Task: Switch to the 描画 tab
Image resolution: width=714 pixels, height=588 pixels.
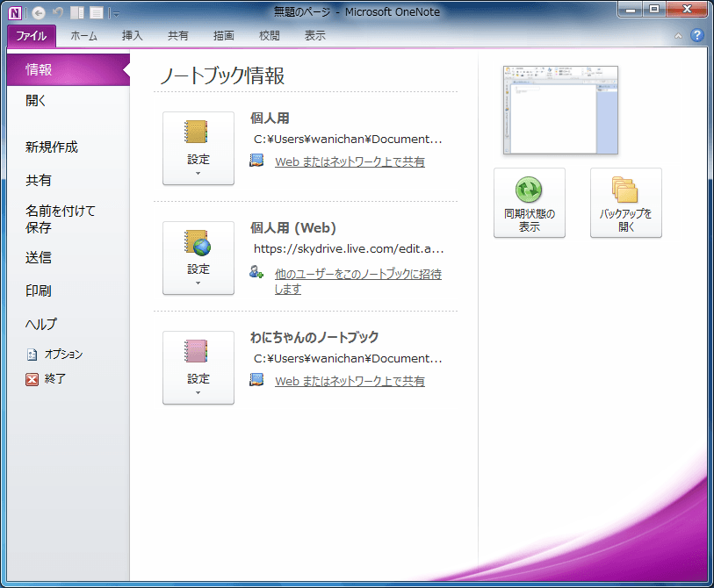Action: pos(224,35)
